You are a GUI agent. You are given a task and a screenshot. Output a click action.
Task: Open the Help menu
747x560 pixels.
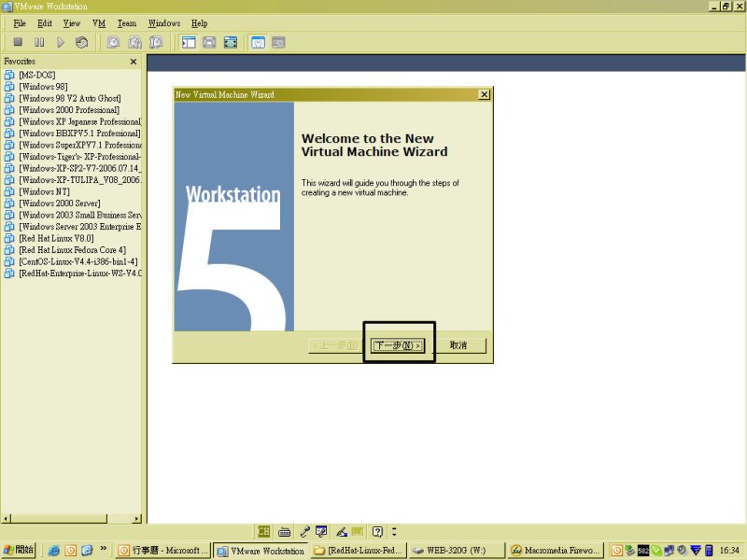pos(200,23)
